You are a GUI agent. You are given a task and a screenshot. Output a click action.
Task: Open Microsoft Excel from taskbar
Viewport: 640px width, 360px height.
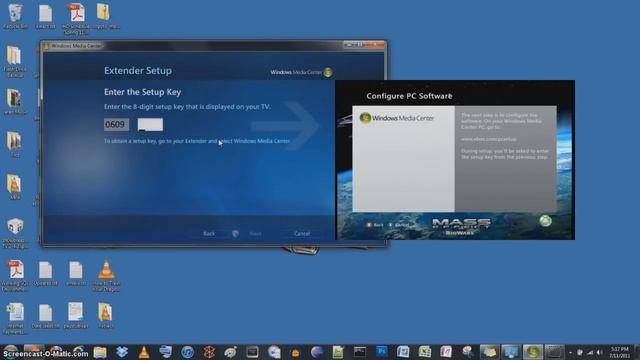425,351
